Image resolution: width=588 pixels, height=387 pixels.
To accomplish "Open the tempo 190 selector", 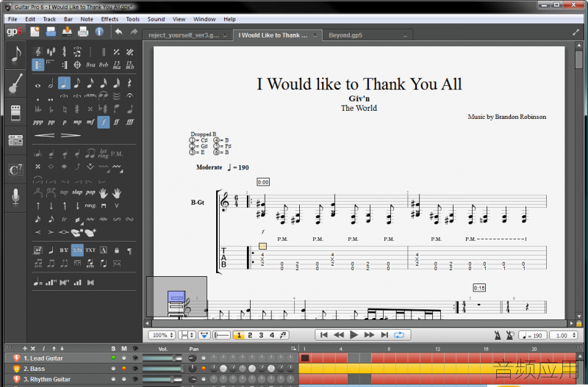I will pyautogui.click(x=532, y=336).
